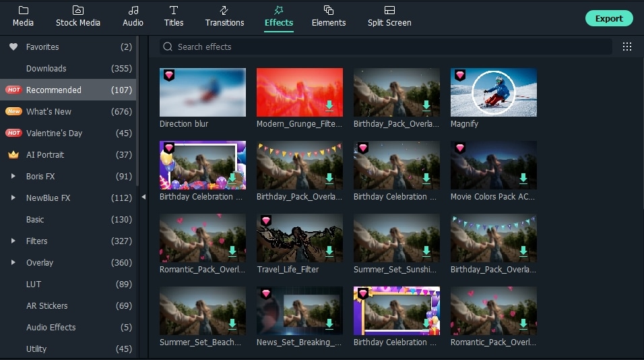Open the Valentine's Day category
Screen dimensions: 644x360
click(x=68, y=133)
